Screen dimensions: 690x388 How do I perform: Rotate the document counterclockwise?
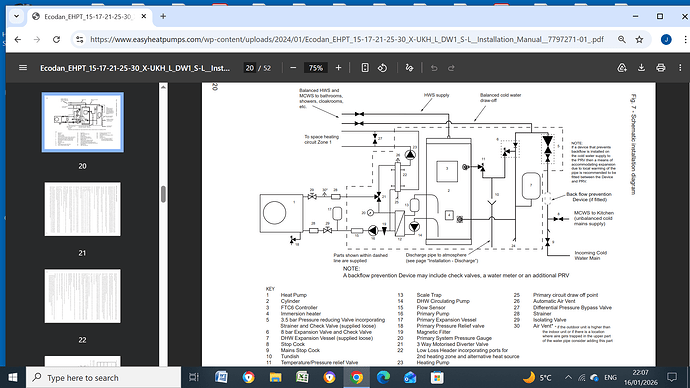[382, 68]
